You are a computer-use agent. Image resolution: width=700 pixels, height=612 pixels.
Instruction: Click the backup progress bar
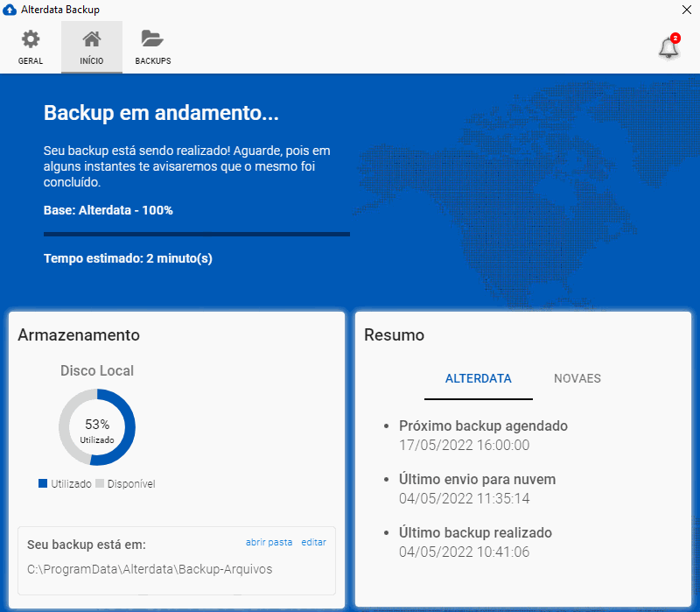click(196, 234)
